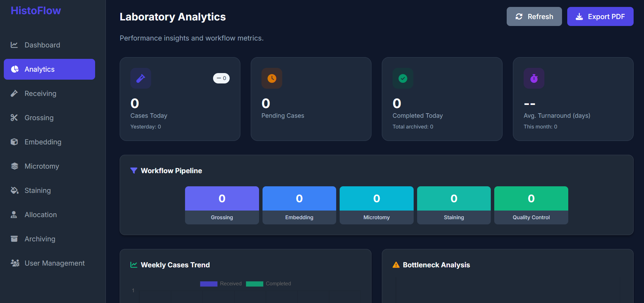Click the Cases Today change badge
Screen dimensions: 644x303
coord(221,78)
